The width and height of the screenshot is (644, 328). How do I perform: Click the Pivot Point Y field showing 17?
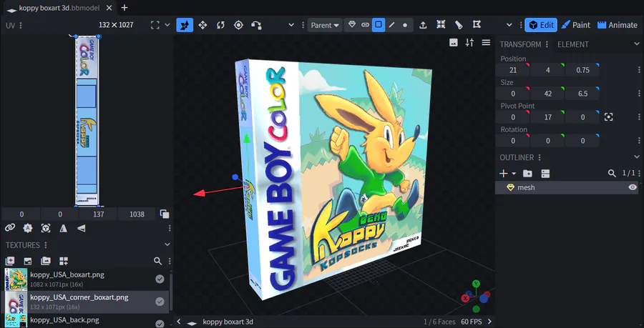(x=547, y=117)
